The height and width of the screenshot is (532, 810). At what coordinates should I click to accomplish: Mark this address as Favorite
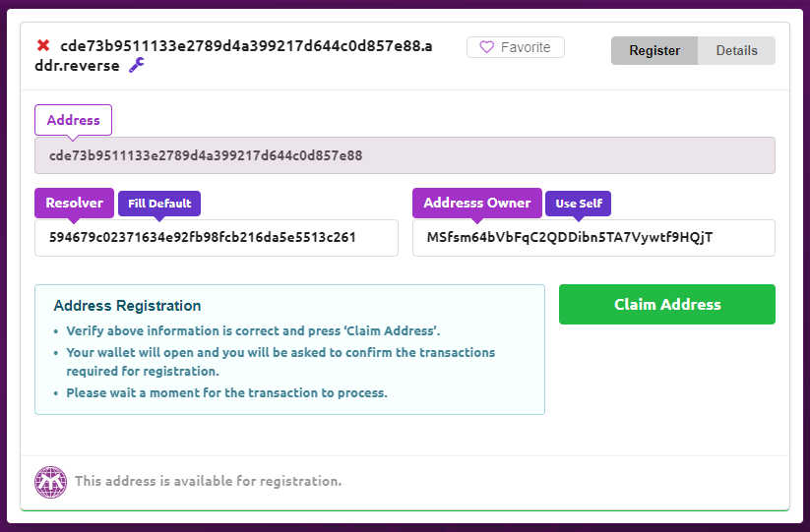(x=515, y=47)
